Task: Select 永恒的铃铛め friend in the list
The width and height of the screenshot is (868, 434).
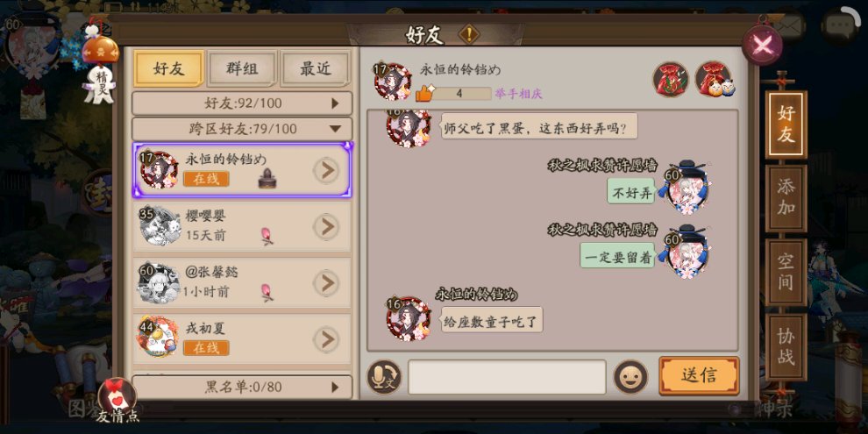Action: 242,170
